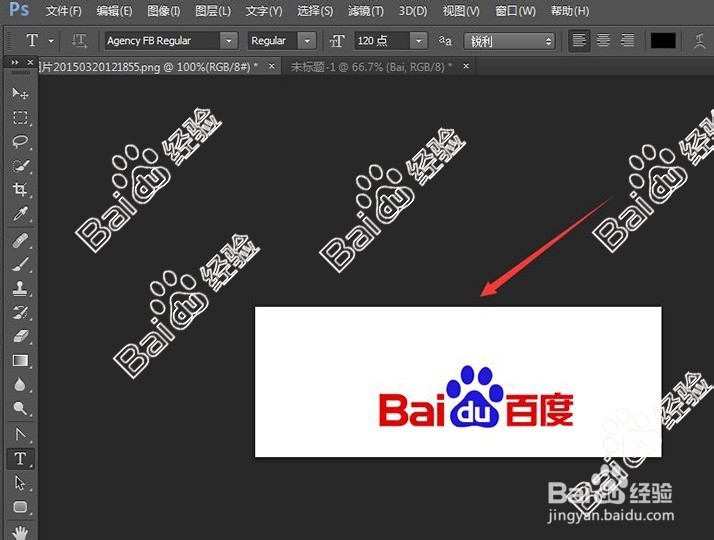Viewport: 714px width, 540px height.
Task: Open the 选择(S) menu
Action: tap(315, 10)
